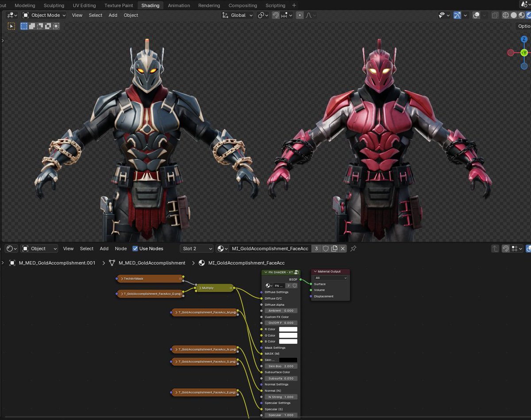Open the 3D viewport editor type menu
Screen dimensions: 531x420
tap(12, 15)
